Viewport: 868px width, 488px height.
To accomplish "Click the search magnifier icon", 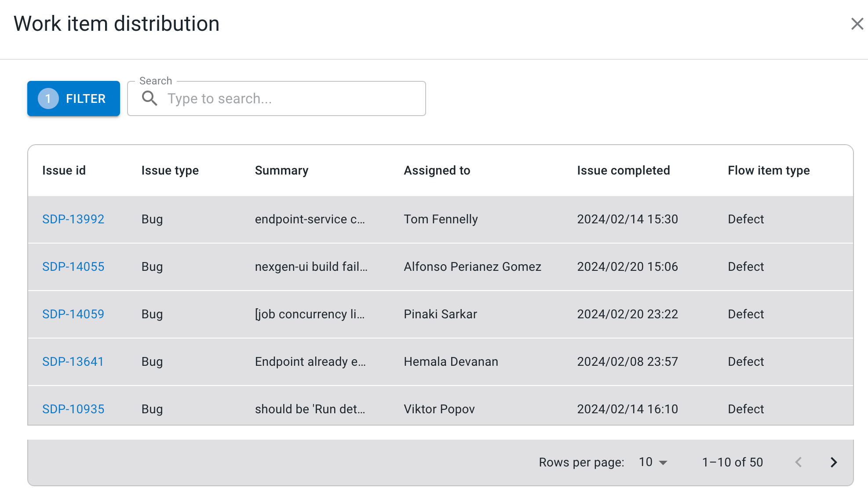I will 150,98.
